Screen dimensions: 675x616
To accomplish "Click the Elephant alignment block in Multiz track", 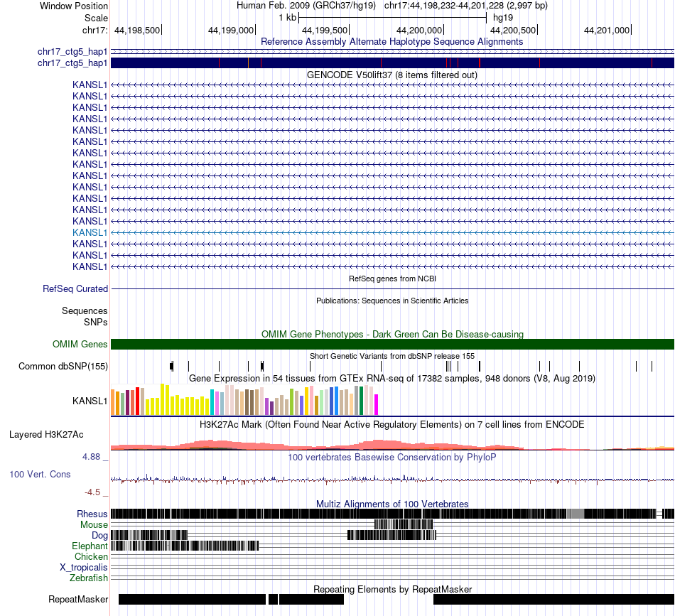I will click(185, 546).
